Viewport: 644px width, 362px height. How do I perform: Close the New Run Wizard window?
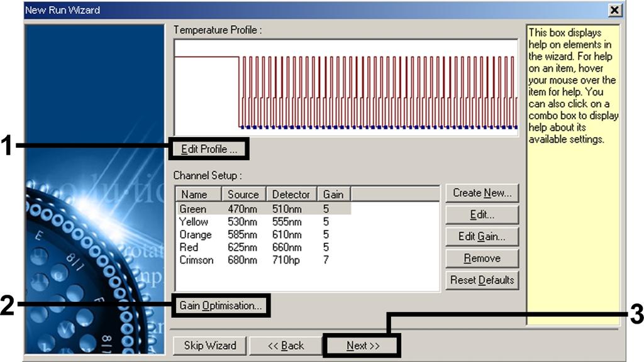[614, 10]
